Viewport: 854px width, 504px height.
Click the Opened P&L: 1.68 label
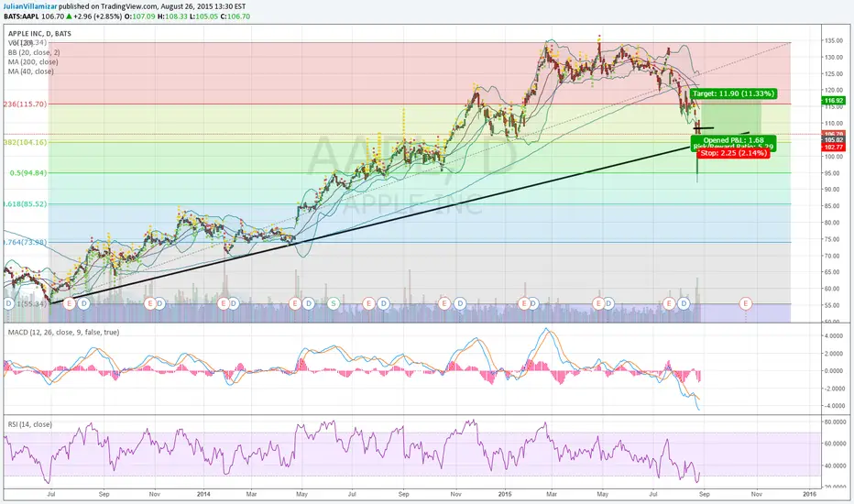[x=734, y=140]
